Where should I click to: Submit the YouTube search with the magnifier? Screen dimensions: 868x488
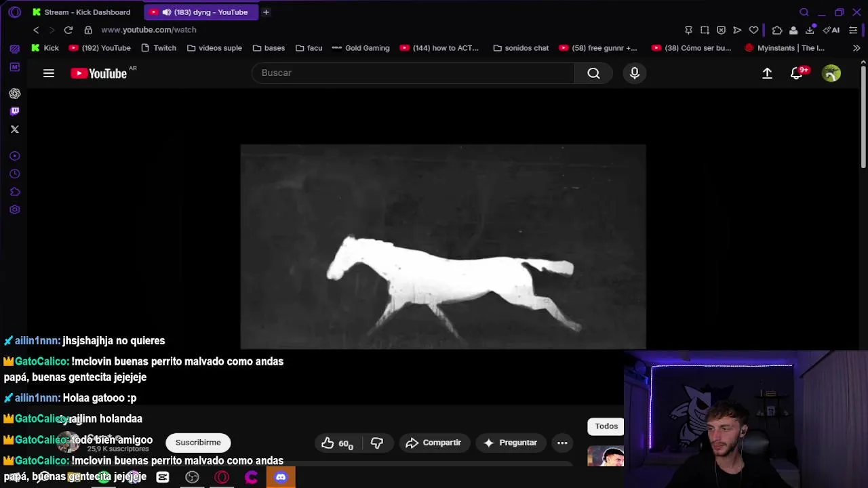coord(593,73)
